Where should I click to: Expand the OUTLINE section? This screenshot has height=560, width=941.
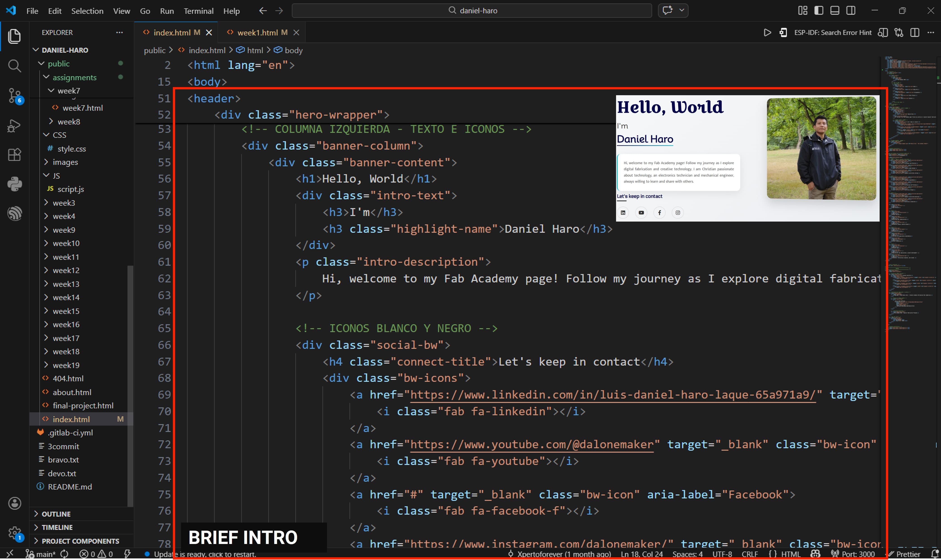pyautogui.click(x=56, y=514)
